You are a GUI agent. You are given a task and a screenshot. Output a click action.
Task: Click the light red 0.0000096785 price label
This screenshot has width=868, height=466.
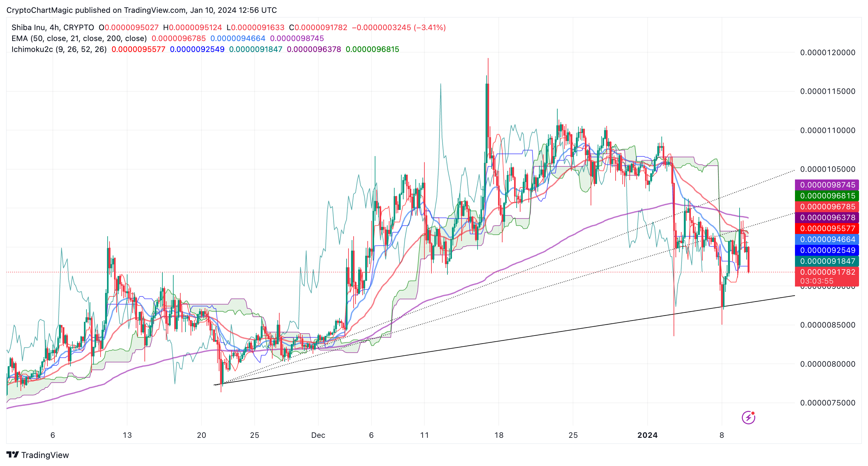(x=827, y=206)
